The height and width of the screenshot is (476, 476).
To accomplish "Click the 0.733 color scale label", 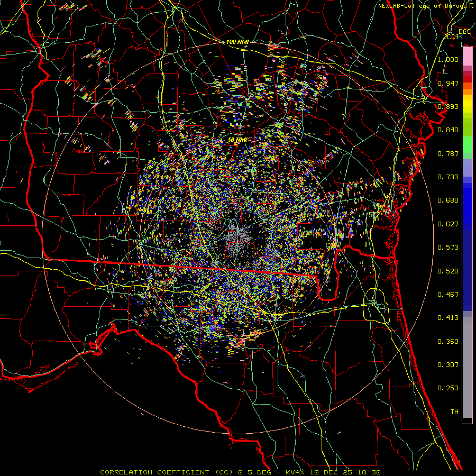I will pos(448,177).
